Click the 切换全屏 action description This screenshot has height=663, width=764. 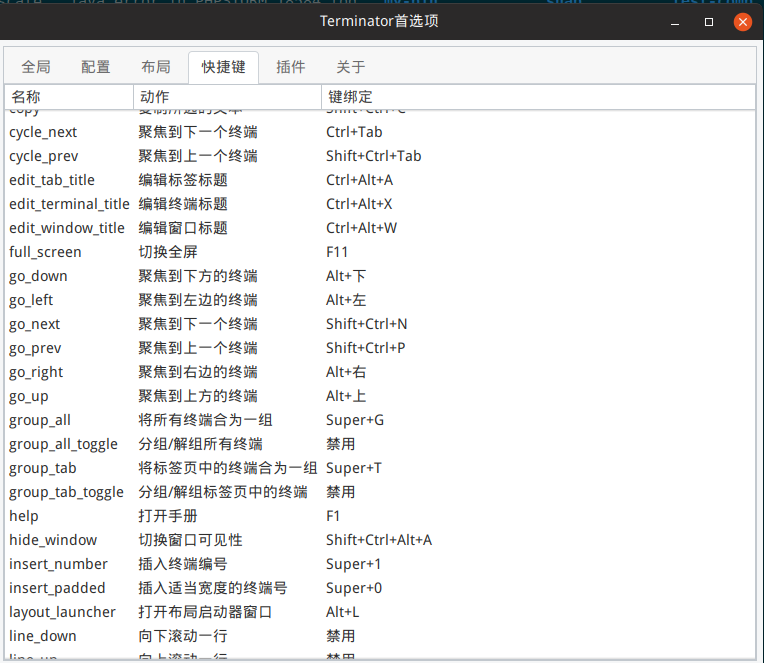click(168, 252)
